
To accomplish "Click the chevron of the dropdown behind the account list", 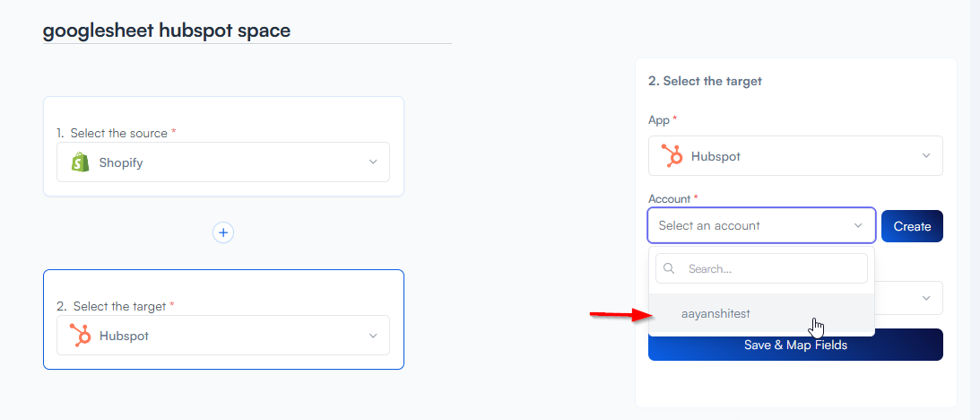I will (926, 298).
